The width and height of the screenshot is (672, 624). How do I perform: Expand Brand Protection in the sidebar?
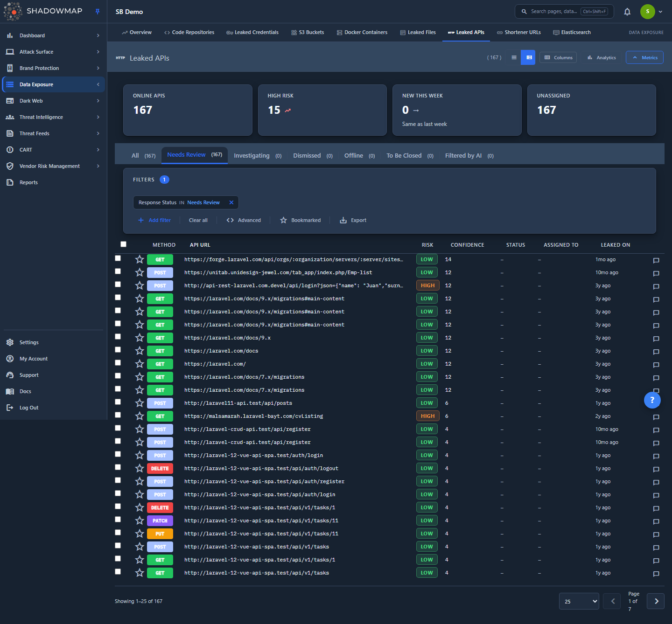[53, 68]
